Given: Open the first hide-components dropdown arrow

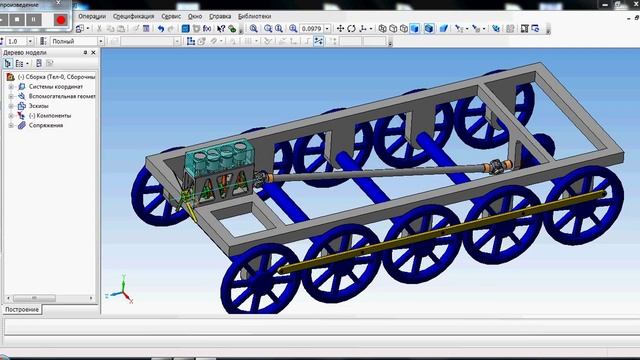Looking at the screenshot, I should coord(467,29).
